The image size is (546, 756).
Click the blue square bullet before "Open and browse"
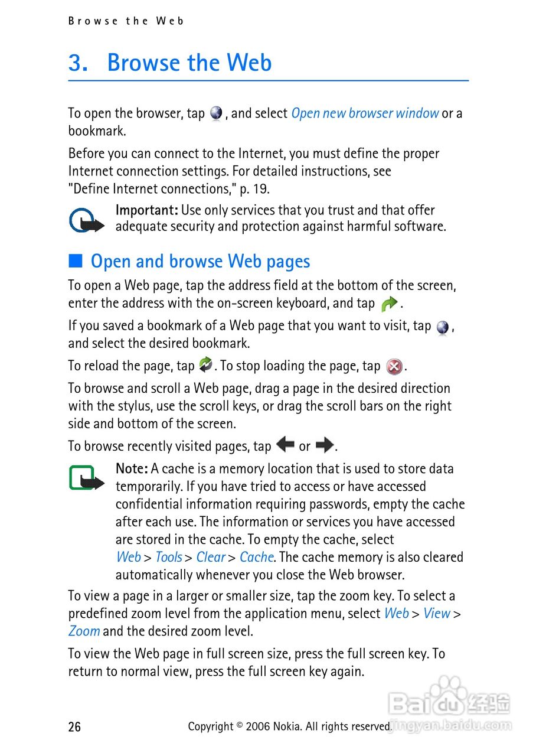pyautogui.click(x=75, y=260)
